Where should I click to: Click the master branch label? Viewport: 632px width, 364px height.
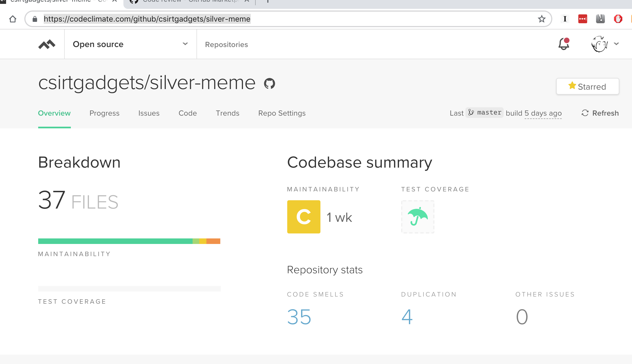pos(484,113)
